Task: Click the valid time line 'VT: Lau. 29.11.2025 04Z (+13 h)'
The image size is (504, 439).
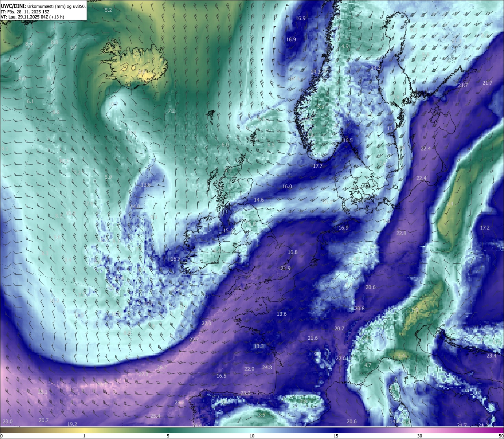Action: pyautogui.click(x=33, y=17)
